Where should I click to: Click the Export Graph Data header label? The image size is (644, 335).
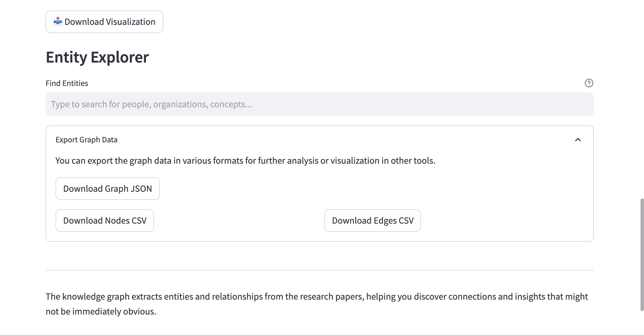click(x=86, y=140)
